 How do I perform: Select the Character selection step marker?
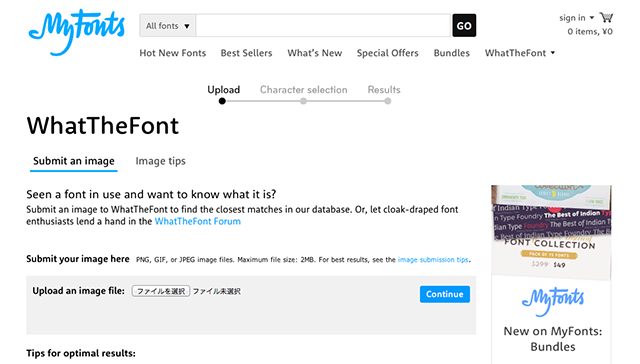coord(303,101)
